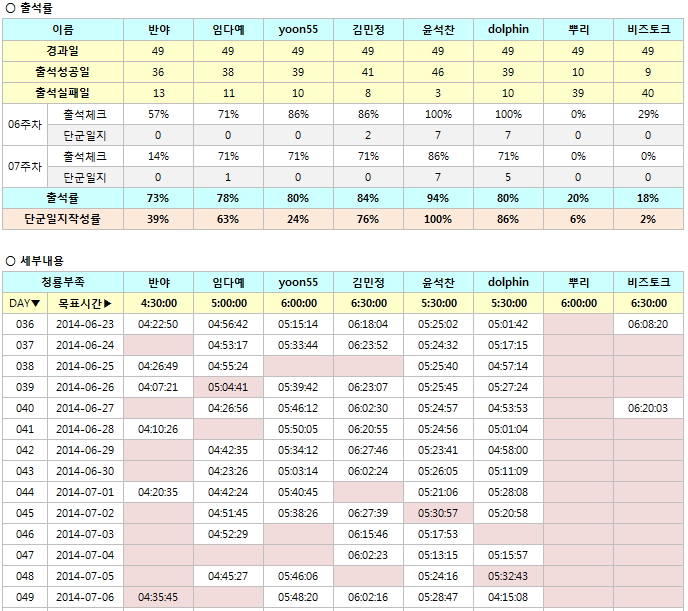
Task: Select day number 045
Action: (x=25, y=513)
